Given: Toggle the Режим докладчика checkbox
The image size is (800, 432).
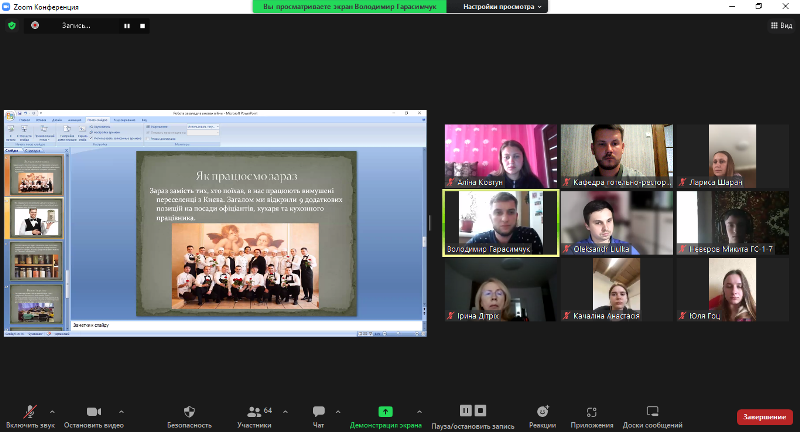Looking at the screenshot, I should (x=149, y=139).
